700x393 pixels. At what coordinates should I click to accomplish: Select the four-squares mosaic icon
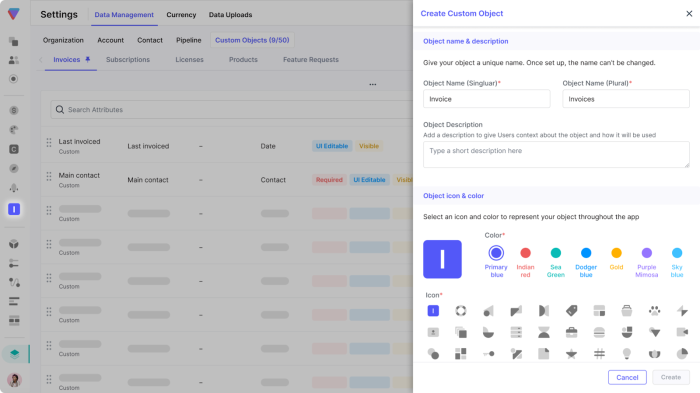click(x=461, y=354)
